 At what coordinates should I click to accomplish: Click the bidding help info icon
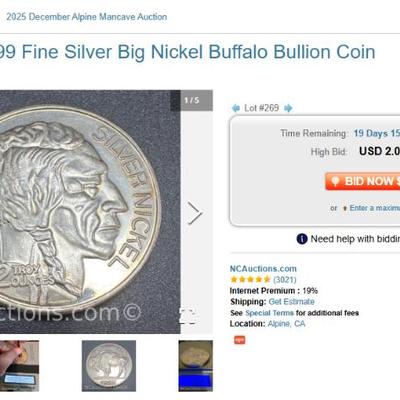302,239
